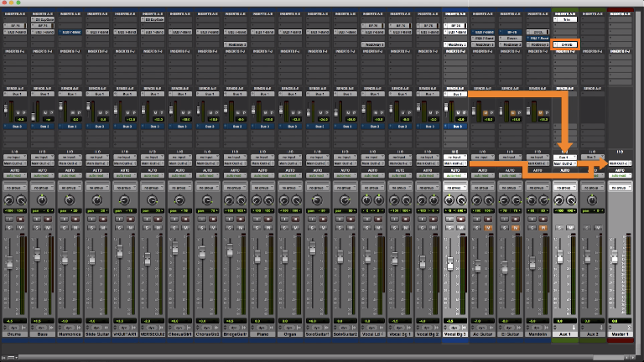The height and width of the screenshot is (362, 644).
Task: Select the Organ track name
Action: [x=289, y=334]
